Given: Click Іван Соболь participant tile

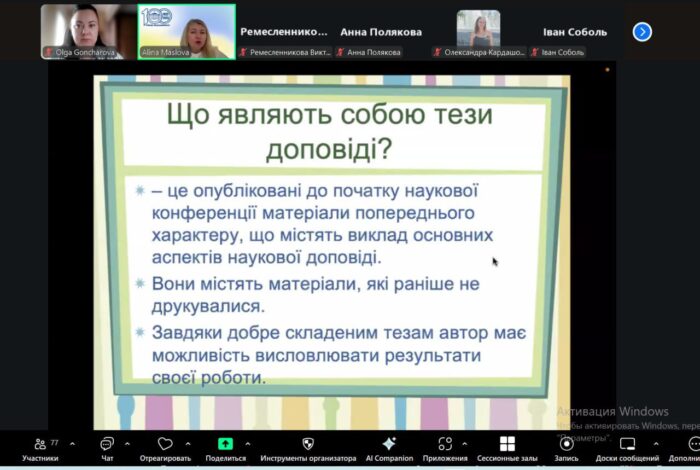Looking at the screenshot, I should pos(575,32).
